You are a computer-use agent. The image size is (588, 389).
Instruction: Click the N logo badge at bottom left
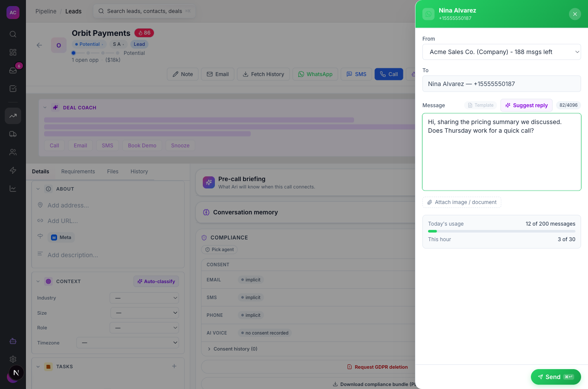pyautogui.click(x=16, y=373)
